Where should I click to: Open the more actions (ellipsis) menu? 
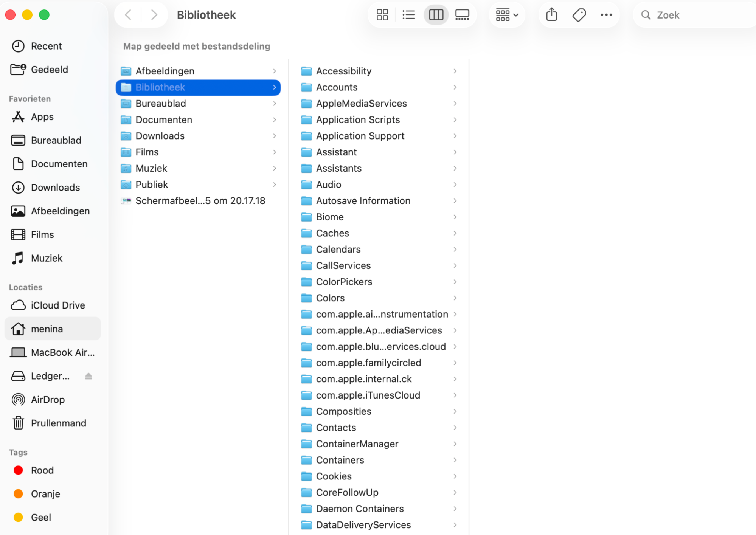pyautogui.click(x=606, y=15)
